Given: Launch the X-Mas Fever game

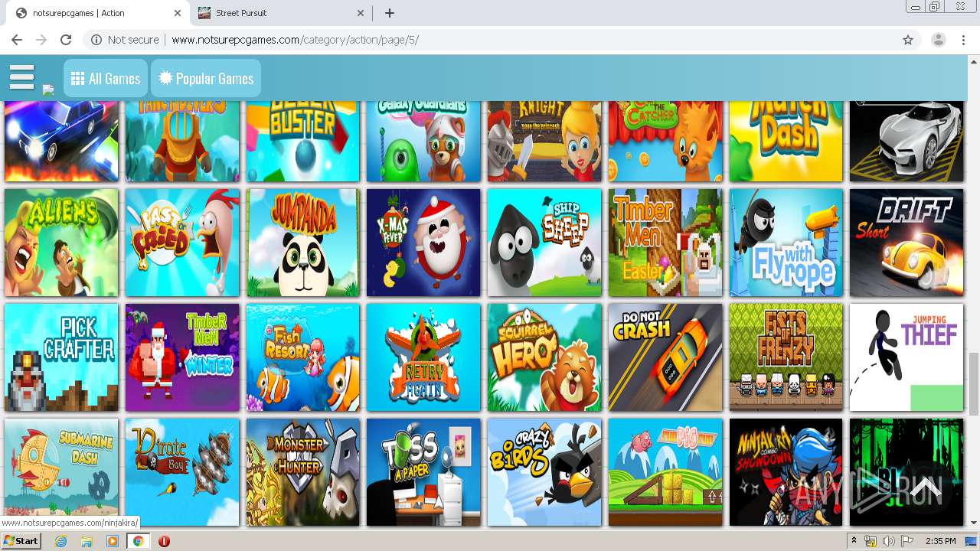Looking at the screenshot, I should click(423, 243).
